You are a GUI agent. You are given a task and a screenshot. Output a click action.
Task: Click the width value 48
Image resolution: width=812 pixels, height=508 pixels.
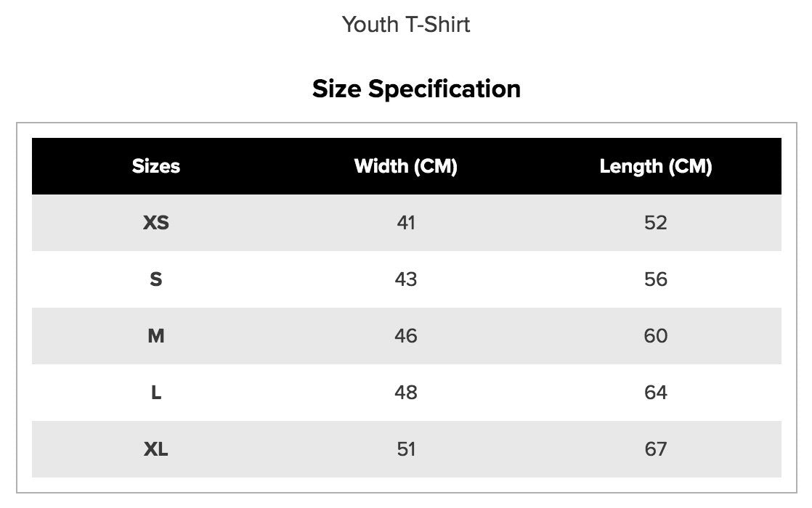[406, 393]
